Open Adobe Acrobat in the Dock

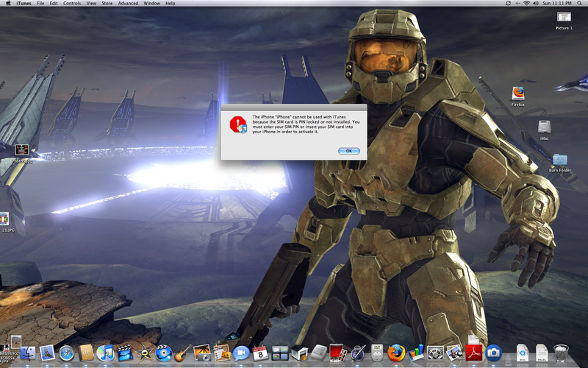(473, 353)
